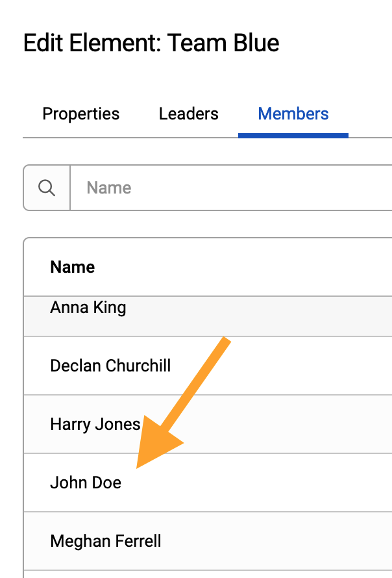Select the Anna King row
The width and height of the screenshot is (392, 578).
point(208,316)
